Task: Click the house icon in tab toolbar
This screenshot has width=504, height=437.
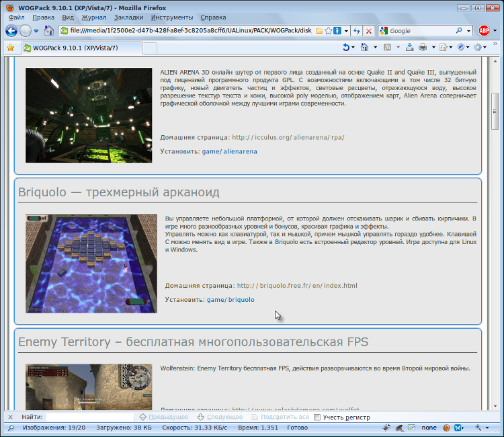Action: [x=364, y=47]
